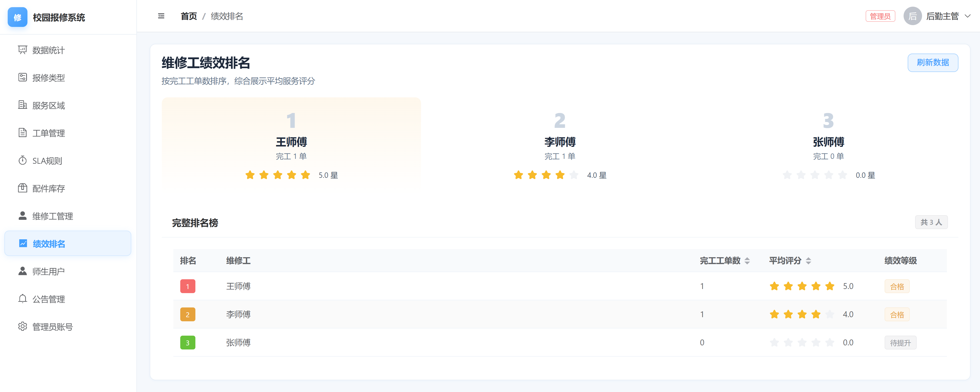Click the 刷新数据 button
The image size is (980, 392).
(933, 63)
